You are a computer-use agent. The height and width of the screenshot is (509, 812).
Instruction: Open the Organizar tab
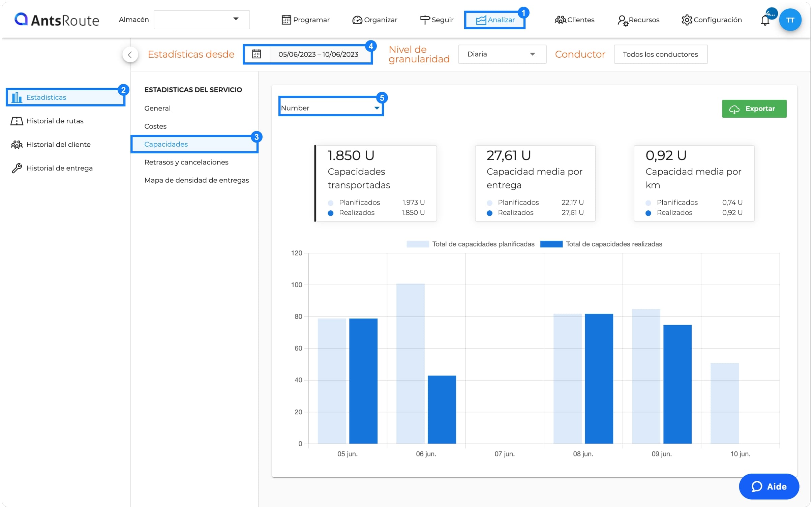[374, 20]
